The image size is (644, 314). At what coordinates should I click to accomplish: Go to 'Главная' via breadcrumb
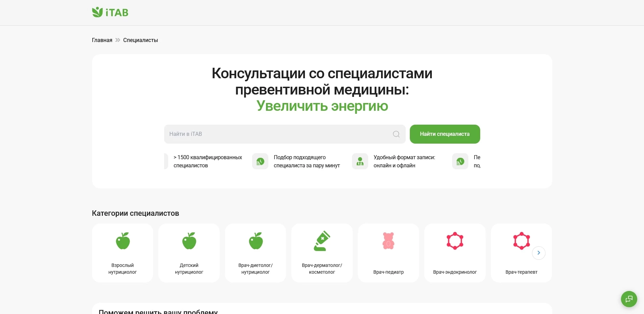click(x=102, y=40)
